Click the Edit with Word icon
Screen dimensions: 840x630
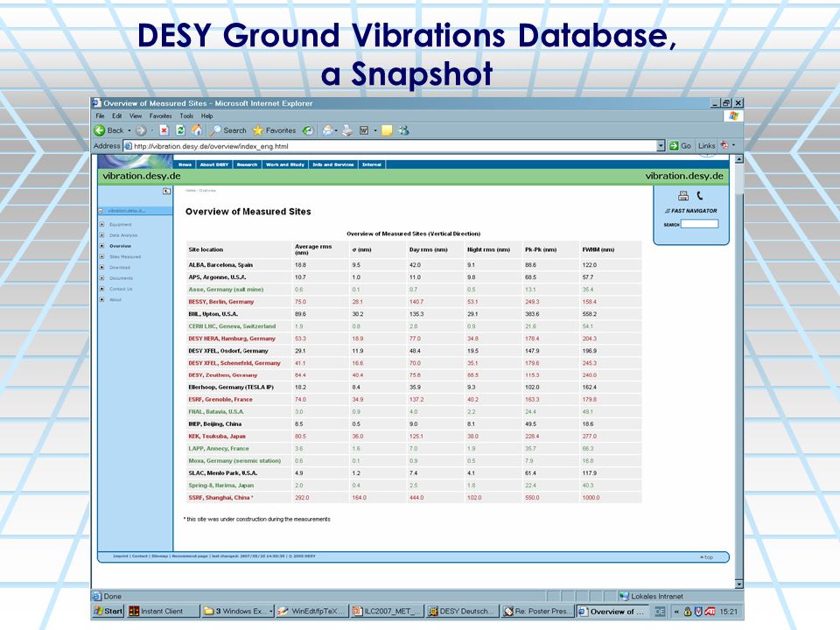coord(364,130)
